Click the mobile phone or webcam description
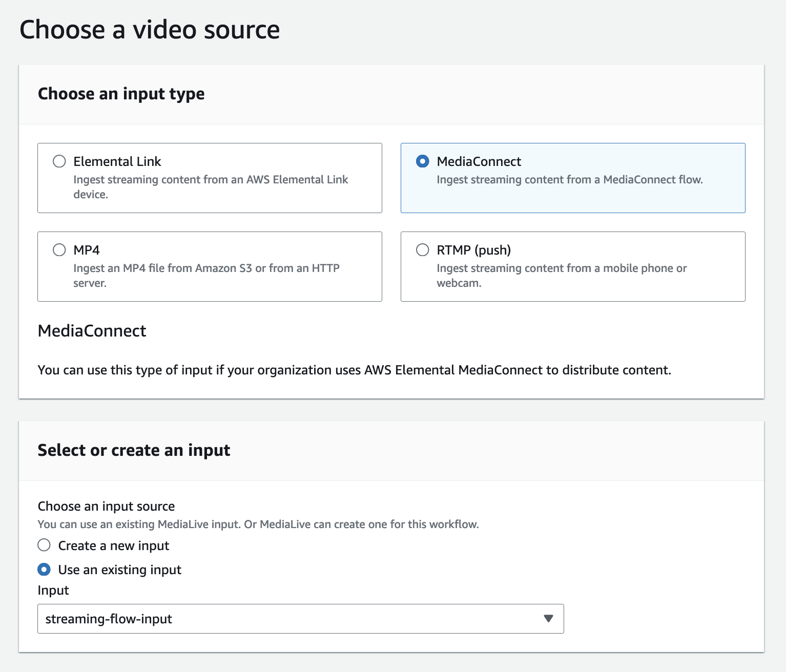Viewport: 786px width, 672px height. (561, 276)
